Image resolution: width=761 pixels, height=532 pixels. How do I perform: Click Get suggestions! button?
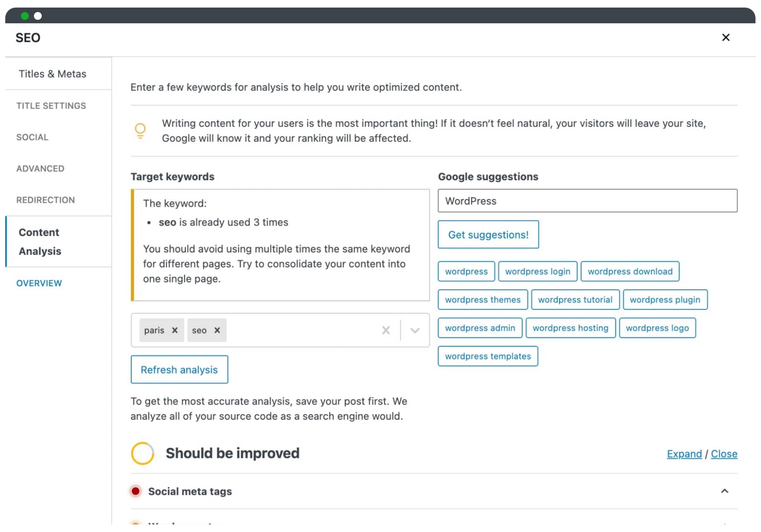(x=488, y=234)
